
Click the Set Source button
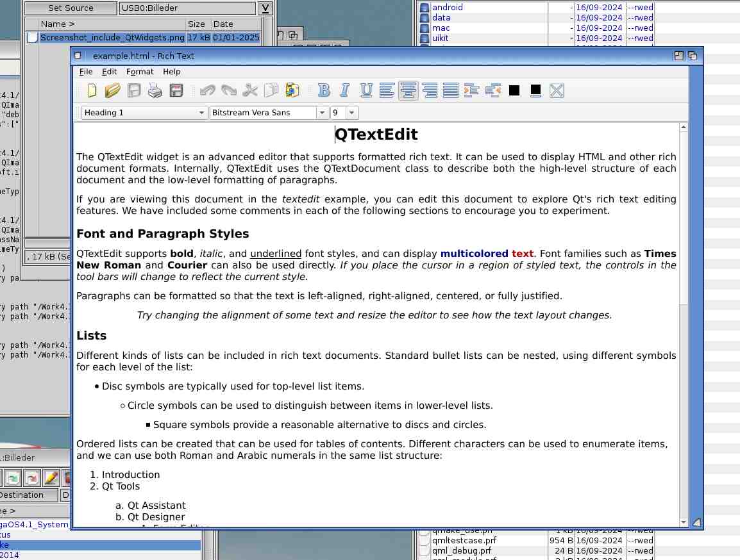coord(71,8)
